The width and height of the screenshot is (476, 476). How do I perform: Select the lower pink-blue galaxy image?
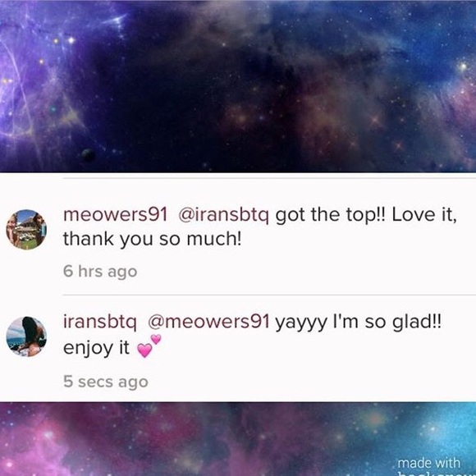click(x=238, y=439)
